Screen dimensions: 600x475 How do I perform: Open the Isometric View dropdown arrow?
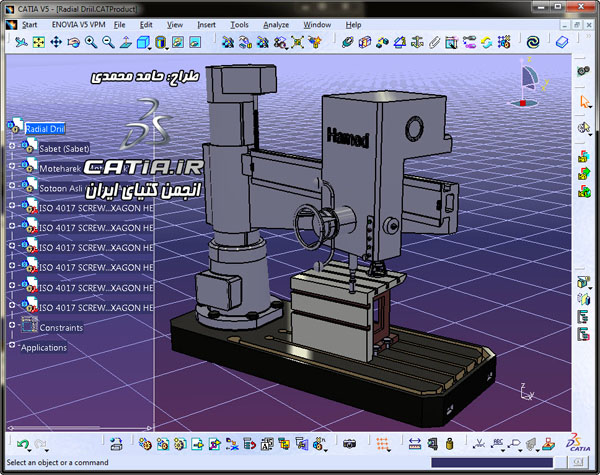(x=149, y=49)
